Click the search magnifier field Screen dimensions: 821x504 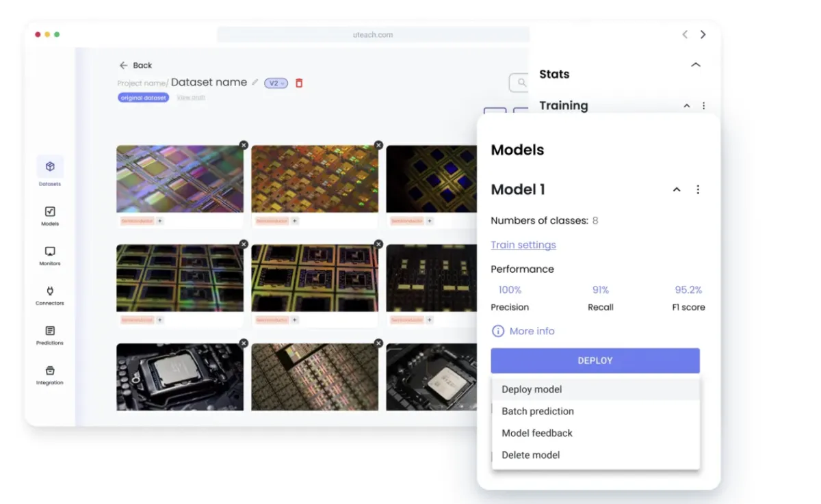point(519,83)
